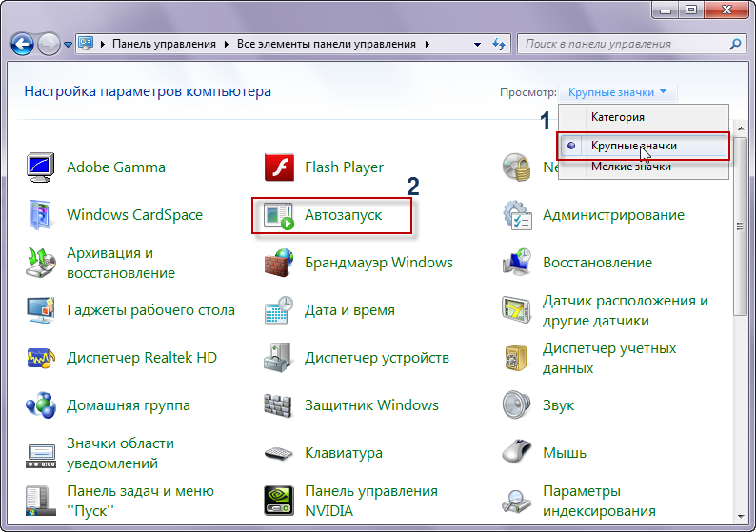Open the Windows CardSpace link

pyautogui.click(x=134, y=215)
